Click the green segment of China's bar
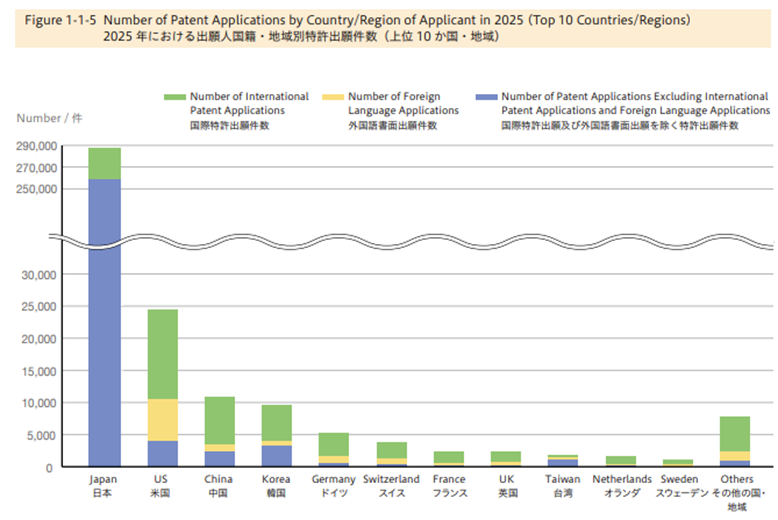This screenshot has width=778, height=520. (220, 420)
